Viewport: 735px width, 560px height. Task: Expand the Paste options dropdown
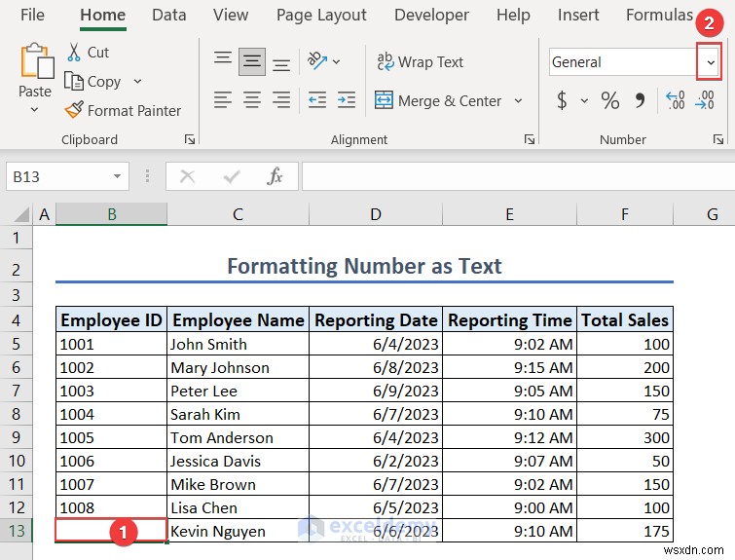34,110
